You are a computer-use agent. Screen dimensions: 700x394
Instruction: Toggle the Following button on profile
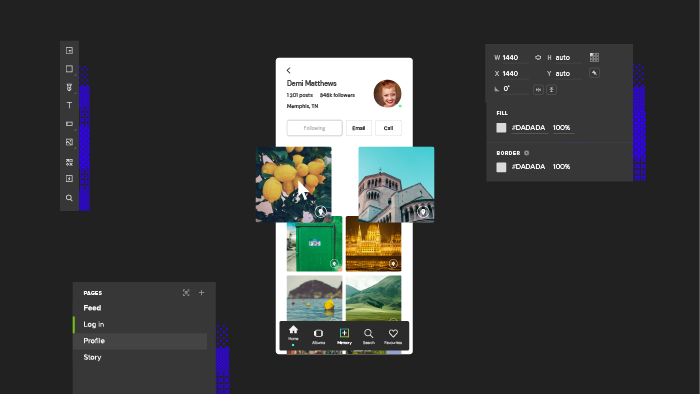point(314,128)
